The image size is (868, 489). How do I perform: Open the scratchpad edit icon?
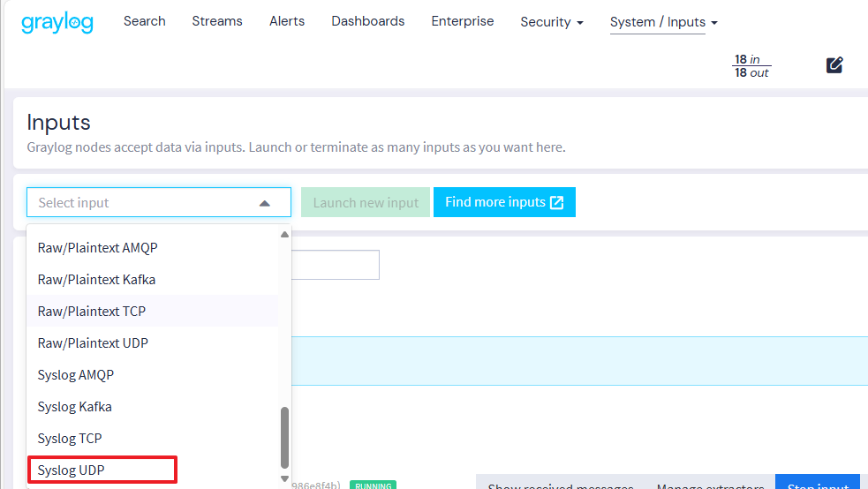(834, 65)
